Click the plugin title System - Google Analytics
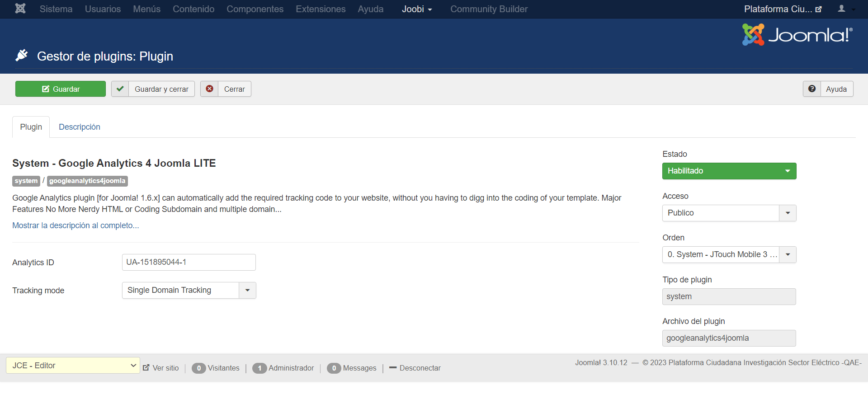 tap(114, 163)
